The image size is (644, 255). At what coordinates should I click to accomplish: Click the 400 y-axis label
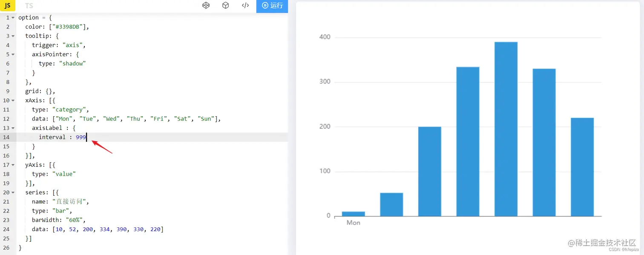[325, 37]
